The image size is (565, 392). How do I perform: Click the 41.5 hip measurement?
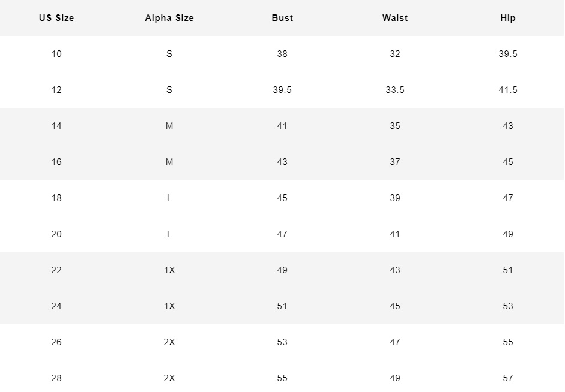click(x=508, y=90)
